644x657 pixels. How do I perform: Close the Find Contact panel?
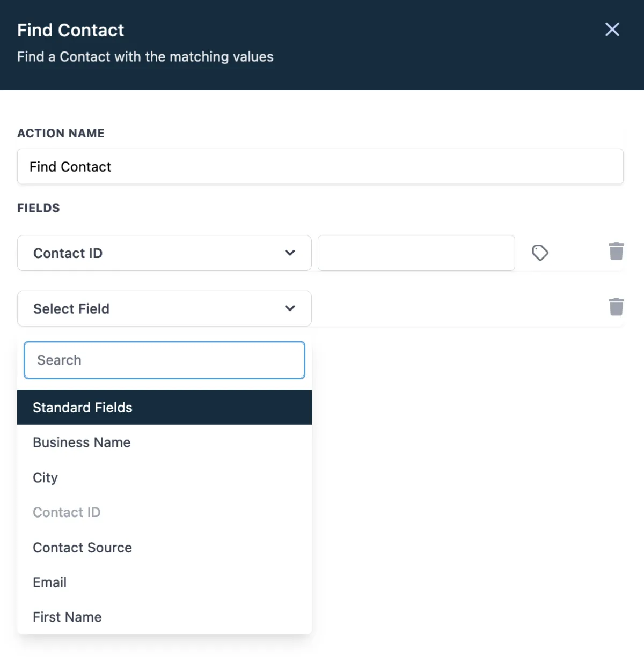click(x=612, y=29)
